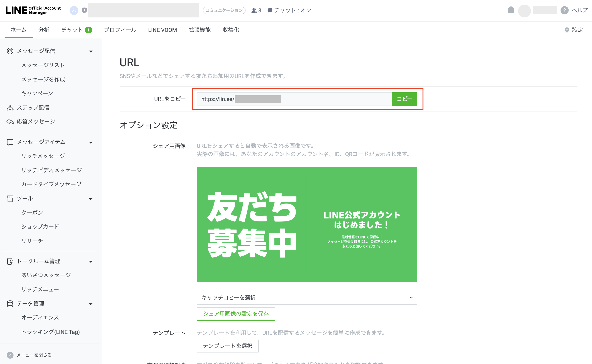Open オーディエンス in the sidebar
Viewport: 592px width, 364px height.
coord(40,318)
